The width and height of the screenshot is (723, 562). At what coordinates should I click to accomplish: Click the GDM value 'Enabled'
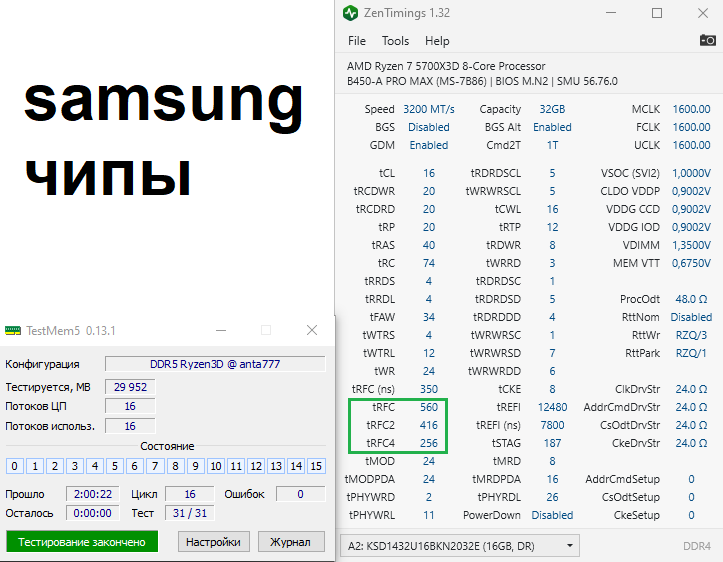(x=429, y=145)
